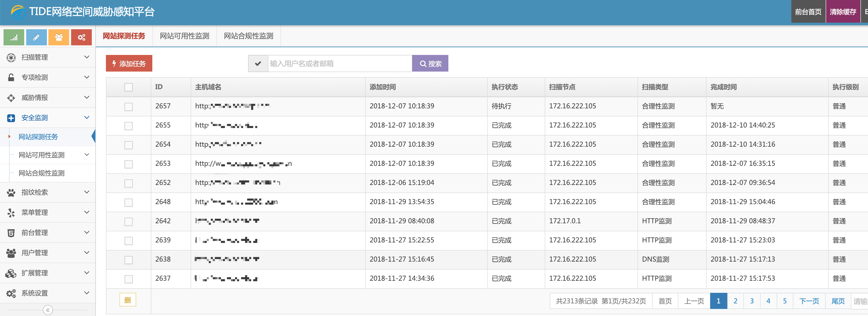Viewport: 868px width, 316px height.
Task: Focus the 输入用户名或者邮箱 search field
Action: [339, 64]
